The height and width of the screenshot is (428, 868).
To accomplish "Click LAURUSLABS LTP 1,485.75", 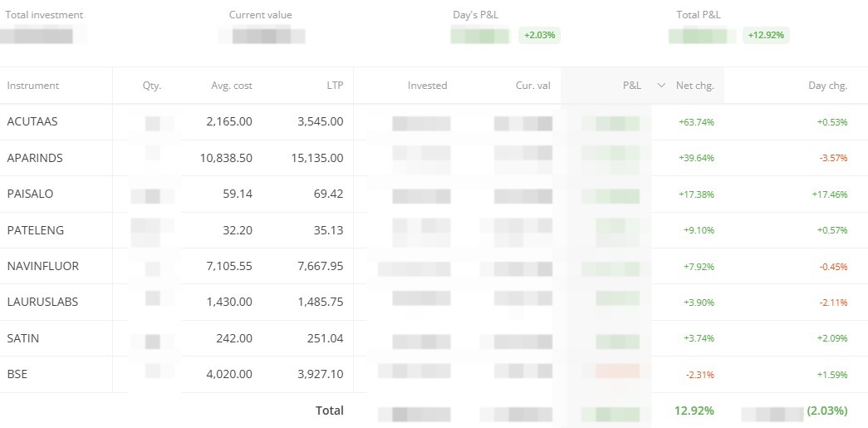I will (320, 302).
